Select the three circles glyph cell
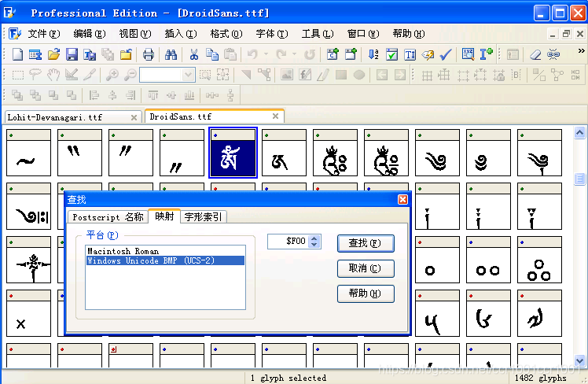588x384 pixels. point(539,260)
